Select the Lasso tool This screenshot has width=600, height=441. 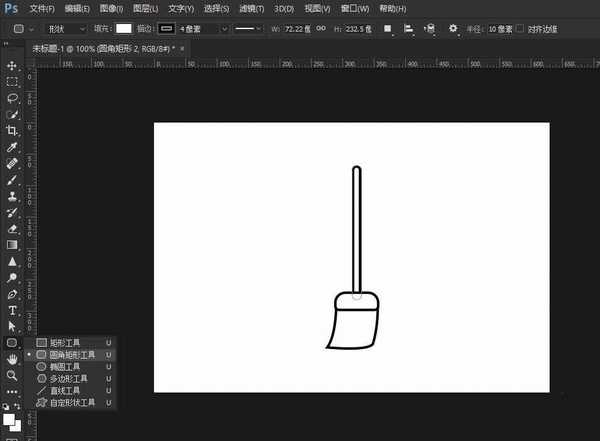(12, 99)
